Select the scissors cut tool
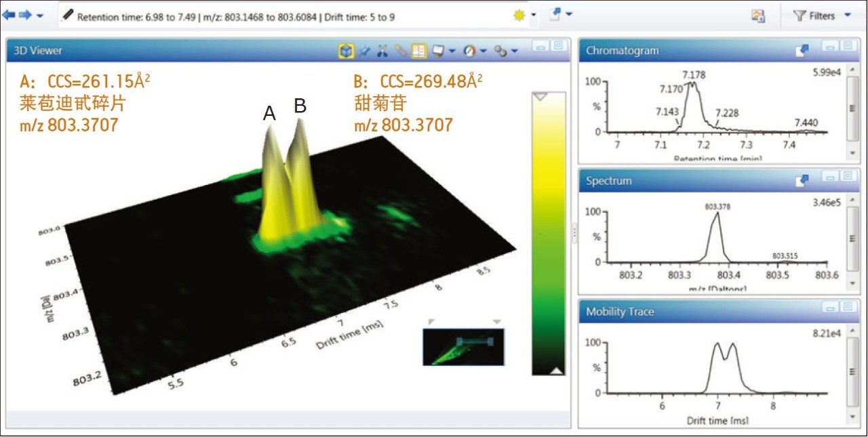The height and width of the screenshot is (437, 868). pyautogui.click(x=382, y=50)
